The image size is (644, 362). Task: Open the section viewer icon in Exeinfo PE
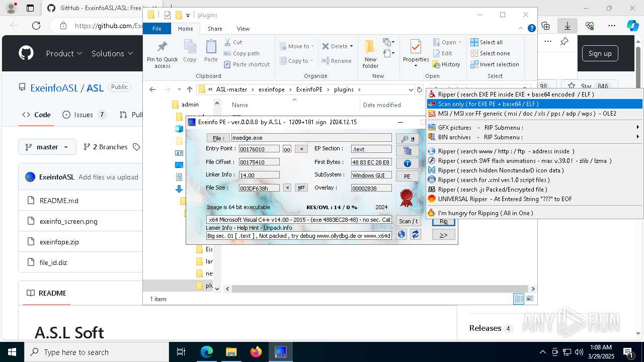407,151
